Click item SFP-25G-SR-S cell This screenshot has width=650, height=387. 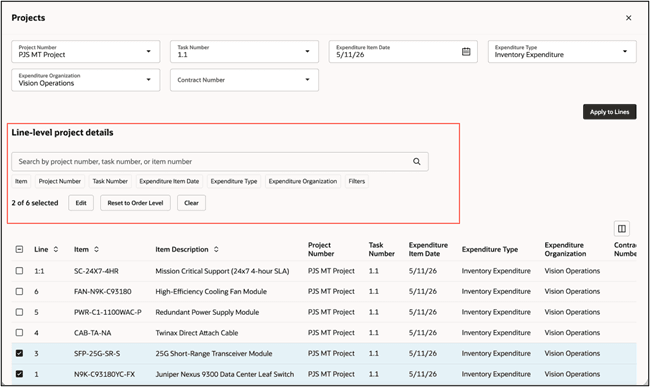97,353
